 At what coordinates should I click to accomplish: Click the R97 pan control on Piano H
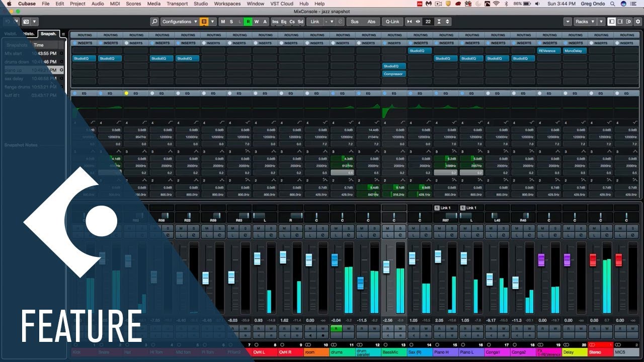446,218
